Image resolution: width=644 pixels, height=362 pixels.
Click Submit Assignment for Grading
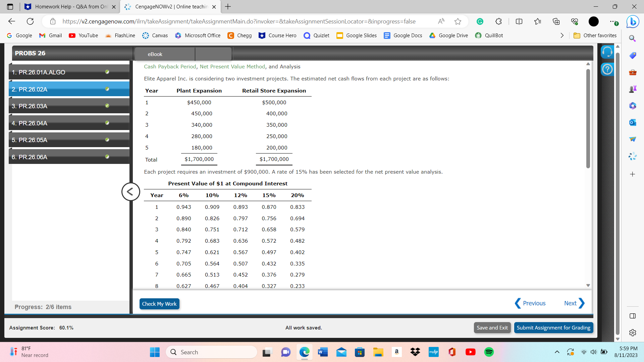pos(553,327)
